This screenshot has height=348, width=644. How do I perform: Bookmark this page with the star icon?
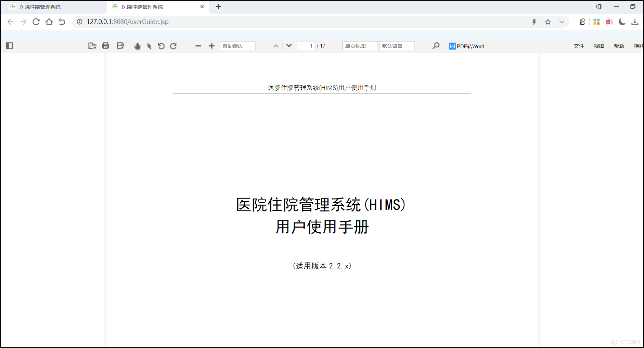pos(548,22)
